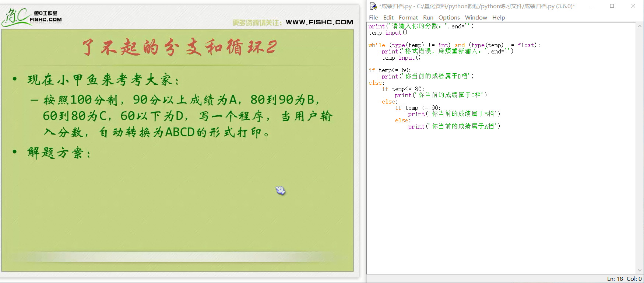The width and height of the screenshot is (644, 283).
Task: Open the Window menu
Action: 476,17
